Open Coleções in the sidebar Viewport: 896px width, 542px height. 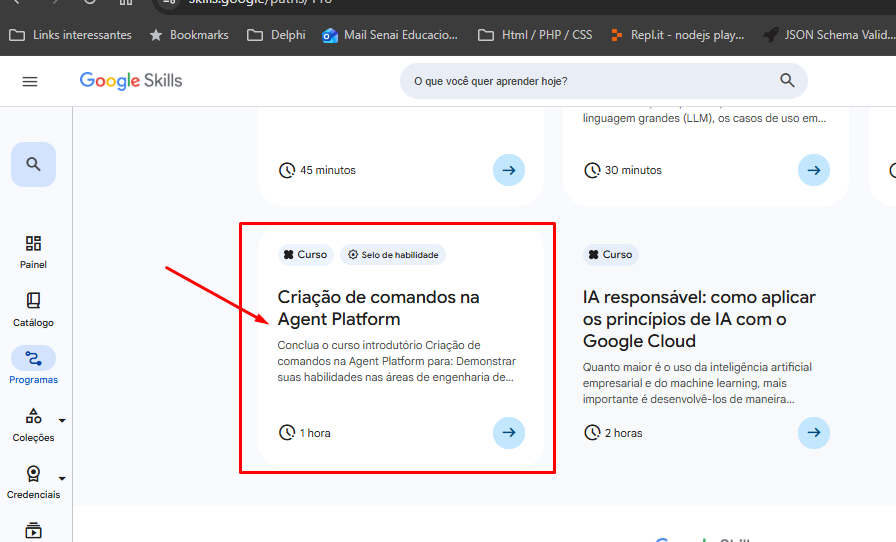pos(33,425)
